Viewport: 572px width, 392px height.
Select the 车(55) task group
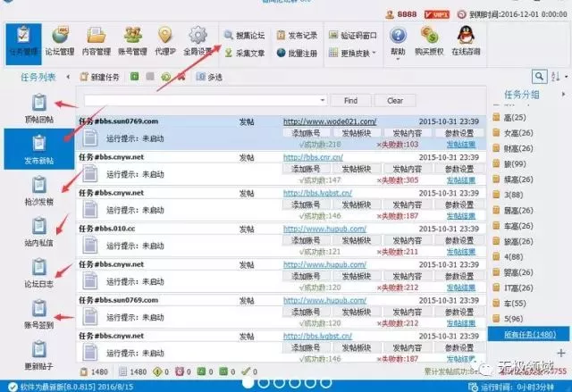pyautogui.click(x=509, y=303)
